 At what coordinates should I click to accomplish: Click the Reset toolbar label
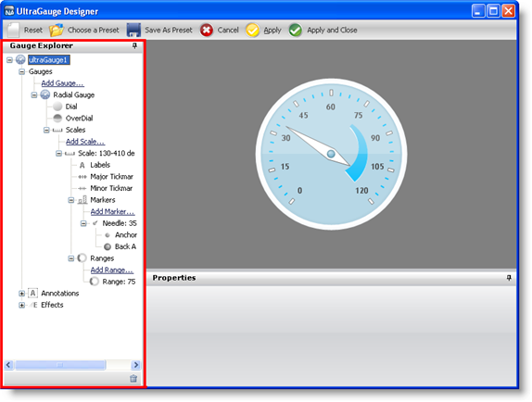coord(33,30)
